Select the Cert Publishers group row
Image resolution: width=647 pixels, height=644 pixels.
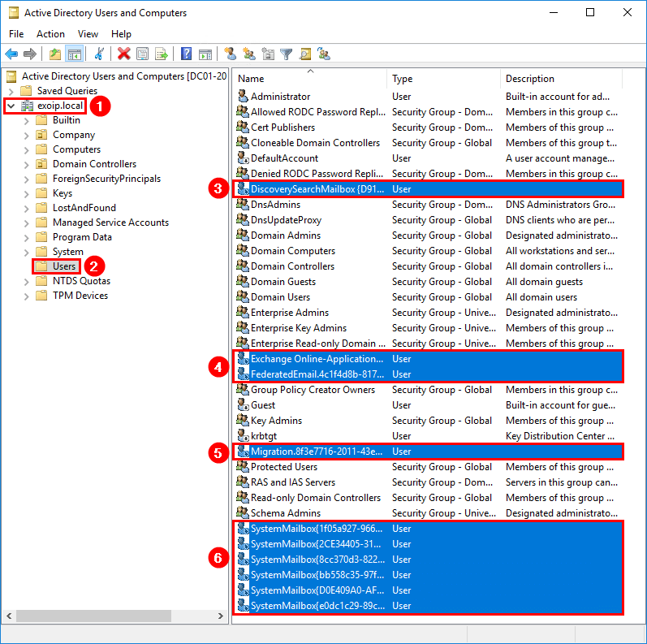pyautogui.click(x=428, y=128)
